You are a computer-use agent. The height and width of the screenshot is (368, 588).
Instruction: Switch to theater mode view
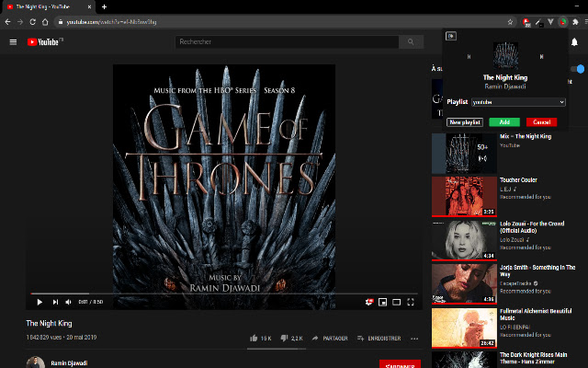click(x=397, y=302)
